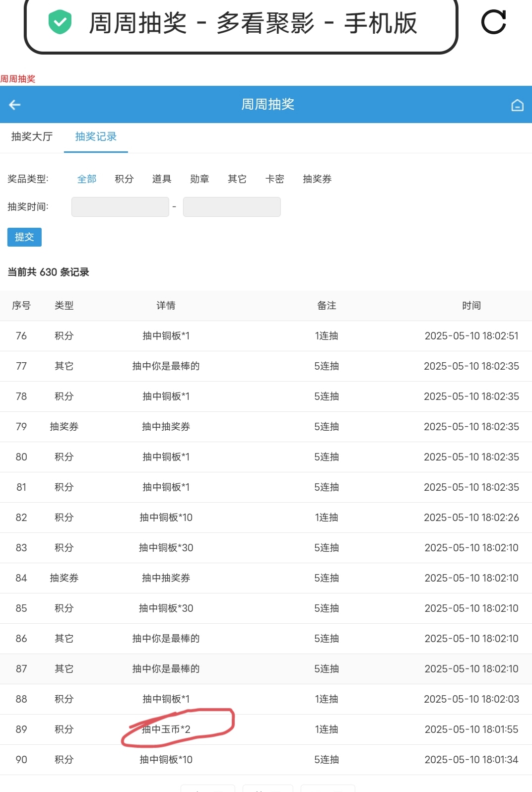Filter prize type by 勋章

point(199,179)
